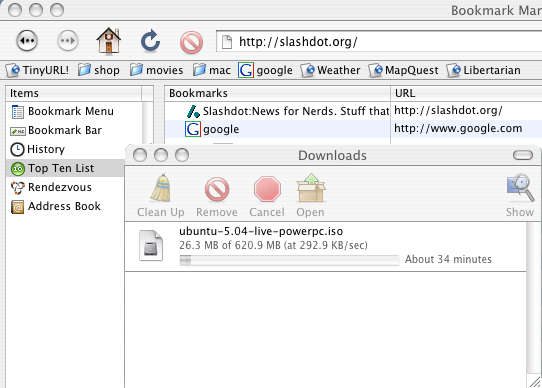Viewport: 542px width, 388px height.
Task: Go to the Home page icon
Action: coord(109,41)
